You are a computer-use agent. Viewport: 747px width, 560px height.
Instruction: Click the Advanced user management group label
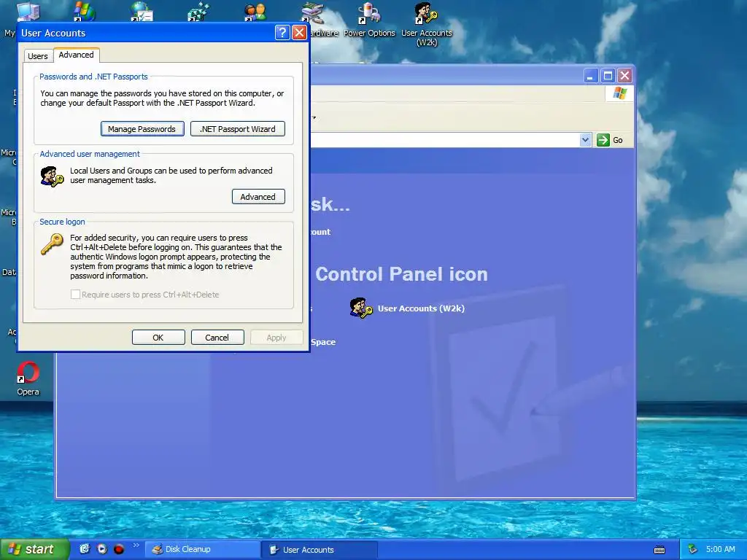click(90, 154)
